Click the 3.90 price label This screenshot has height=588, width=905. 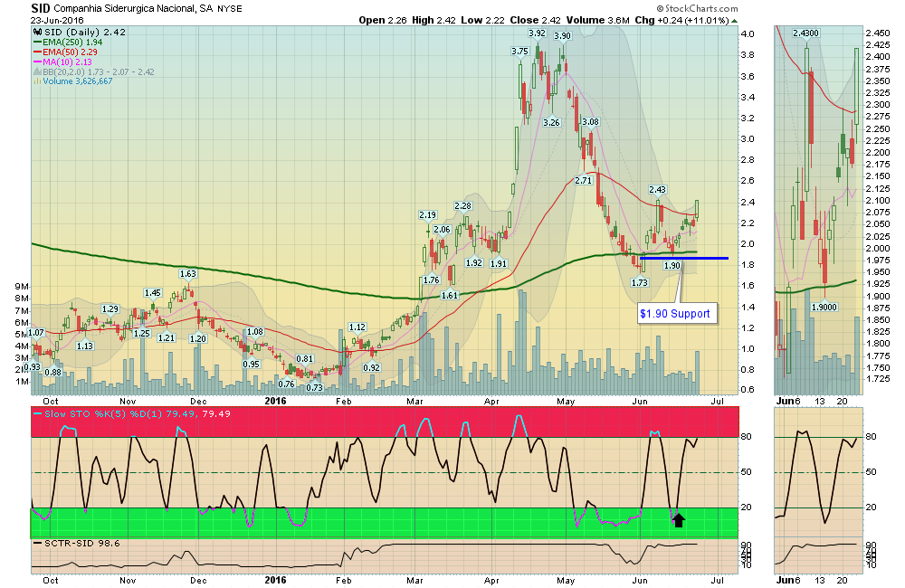click(562, 36)
